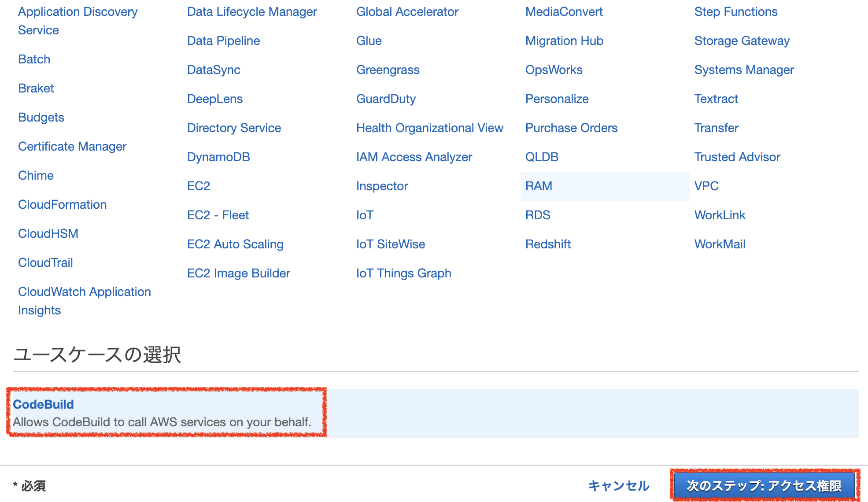The height and width of the screenshot is (502, 868).
Task: Select EC2 Auto Scaling
Action: [x=236, y=244]
